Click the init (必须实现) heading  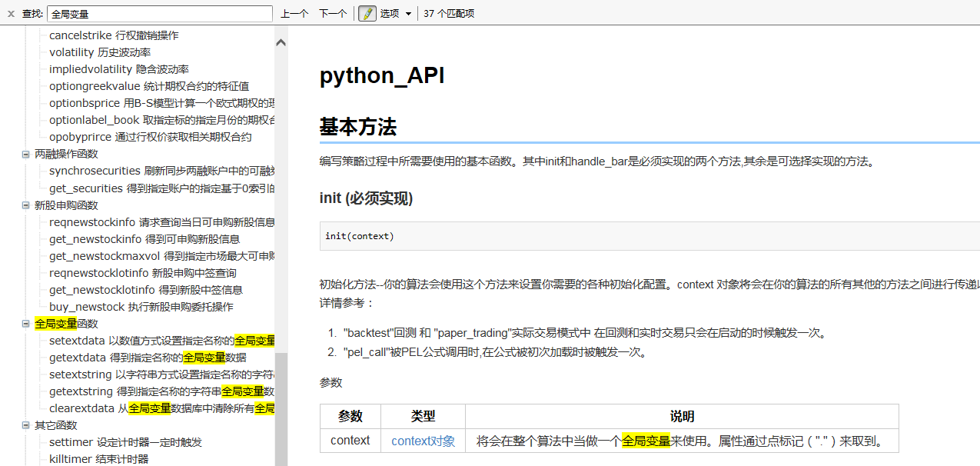click(366, 198)
